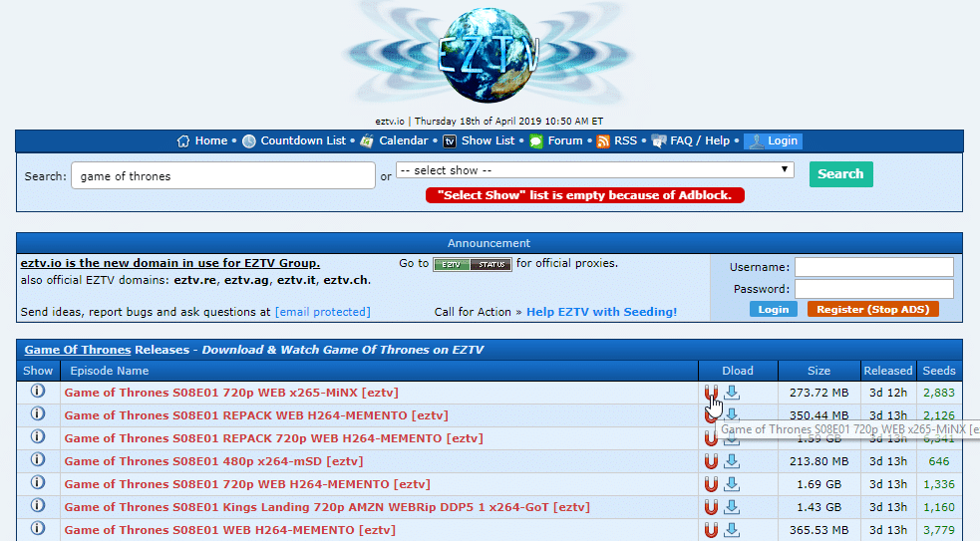
Task: Open S08E01 REPACK WEB H264-MEMENTO episode link
Action: click(256, 415)
